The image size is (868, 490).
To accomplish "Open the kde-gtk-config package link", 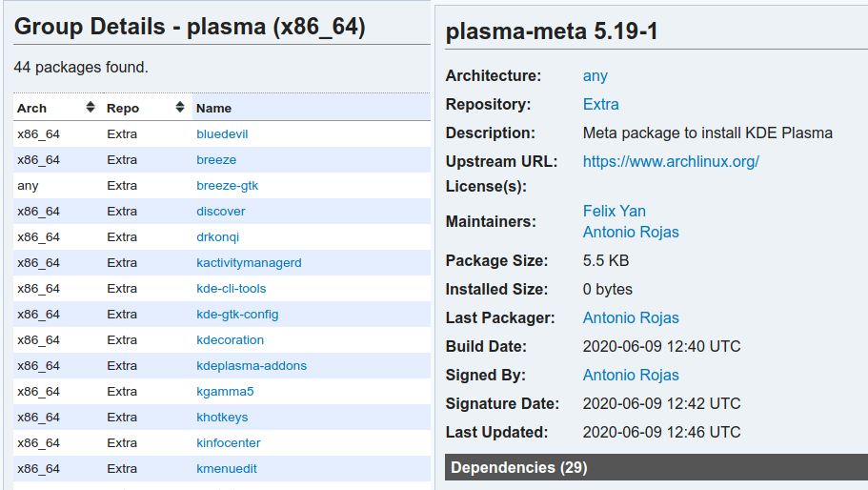I will point(237,315).
